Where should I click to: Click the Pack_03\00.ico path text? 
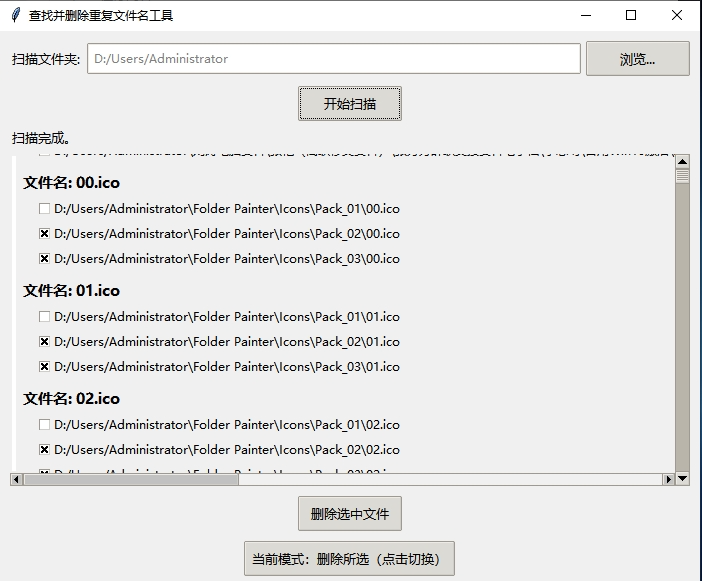[227, 259]
